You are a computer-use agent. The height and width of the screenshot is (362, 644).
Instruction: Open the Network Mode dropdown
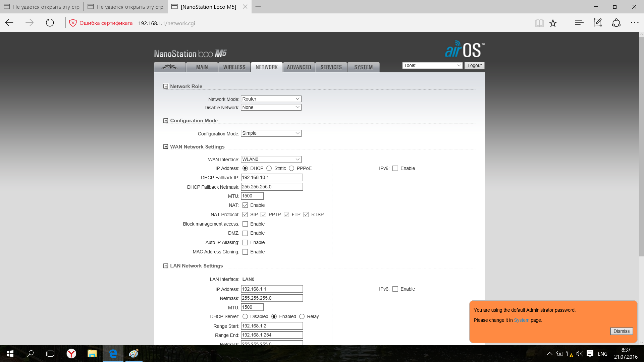tap(271, 99)
